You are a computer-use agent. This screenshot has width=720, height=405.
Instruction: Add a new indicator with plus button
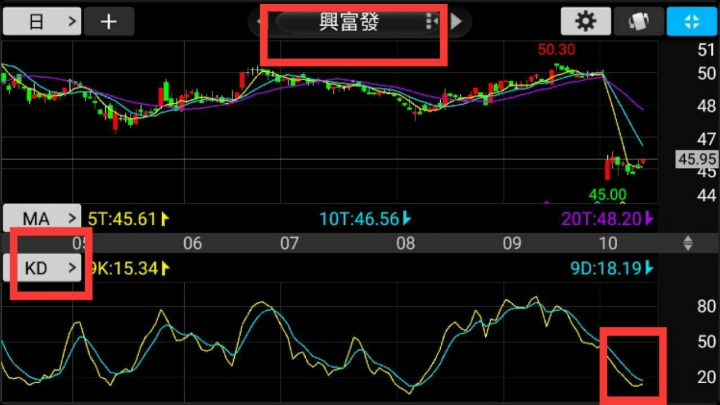click(109, 22)
